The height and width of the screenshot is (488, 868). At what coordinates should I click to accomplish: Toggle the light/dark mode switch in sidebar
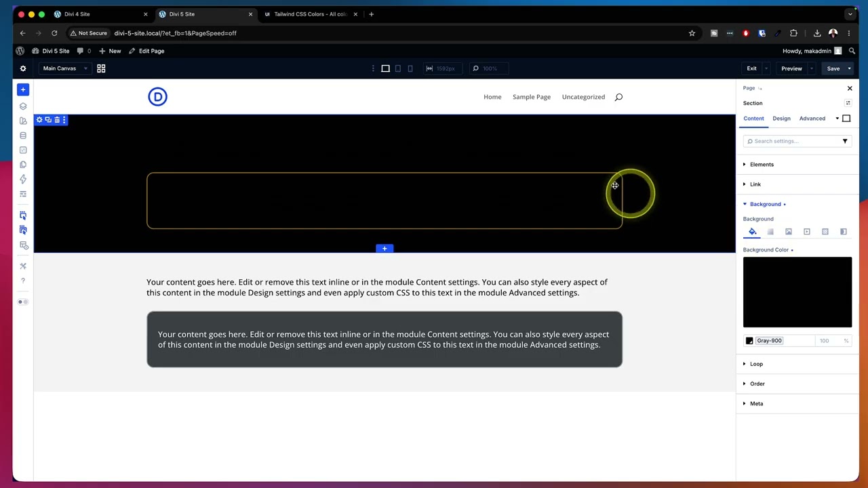coord(23,302)
